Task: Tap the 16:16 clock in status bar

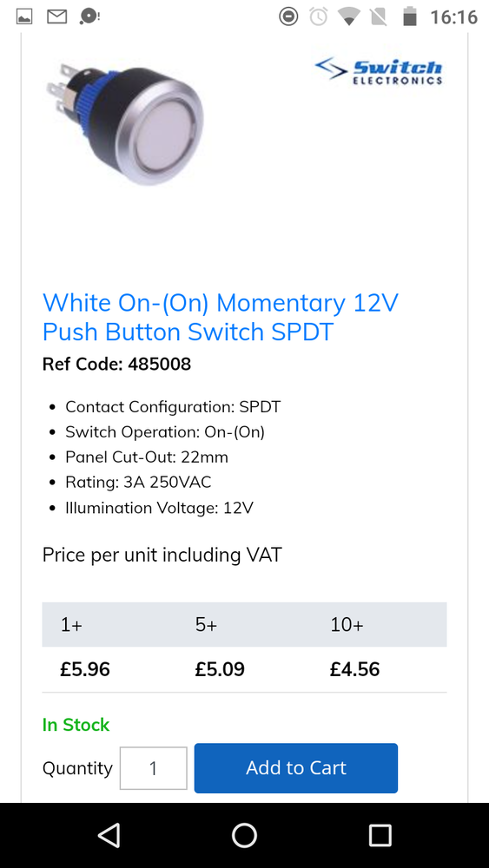Action: click(x=453, y=17)
